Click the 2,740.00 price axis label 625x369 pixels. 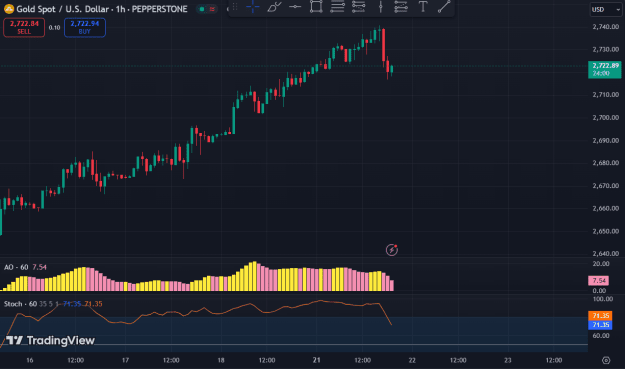click(x=605, y=27)
